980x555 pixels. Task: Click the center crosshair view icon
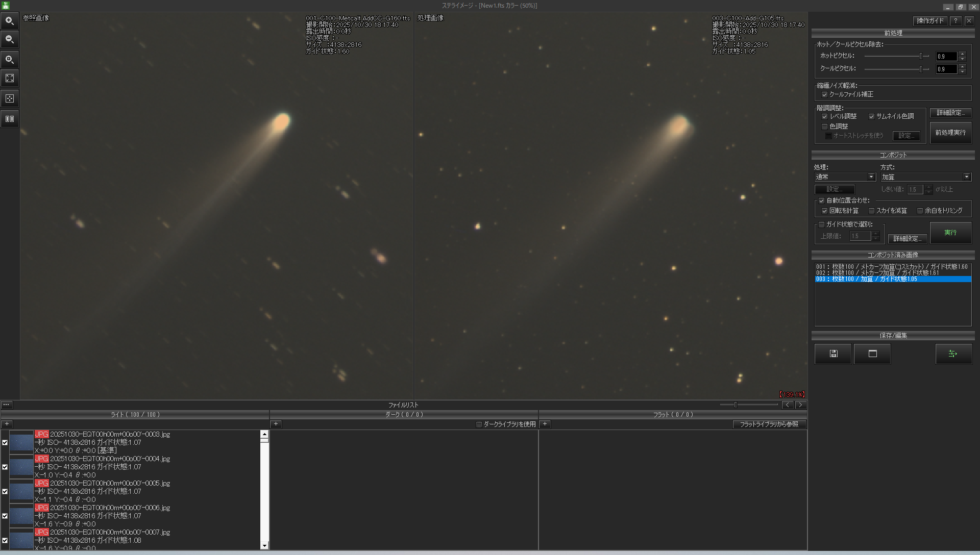pyautogui.click(x=9, y=98)
